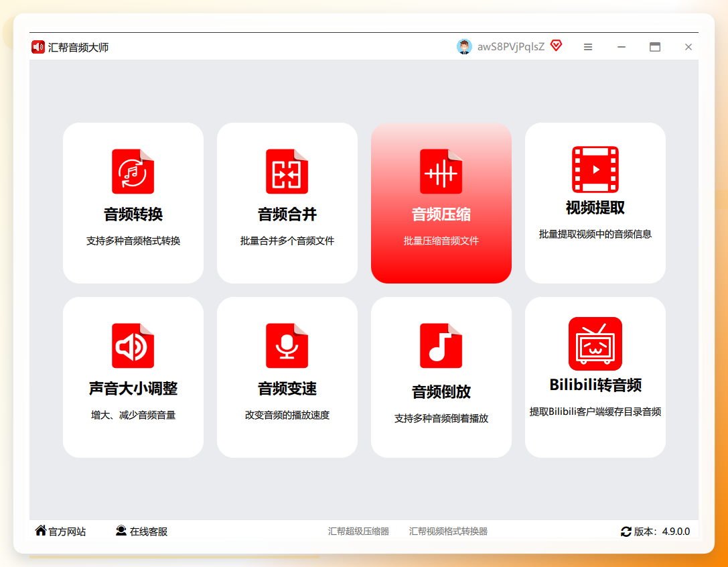Click the 视频提取 card title

pos(595,208)
